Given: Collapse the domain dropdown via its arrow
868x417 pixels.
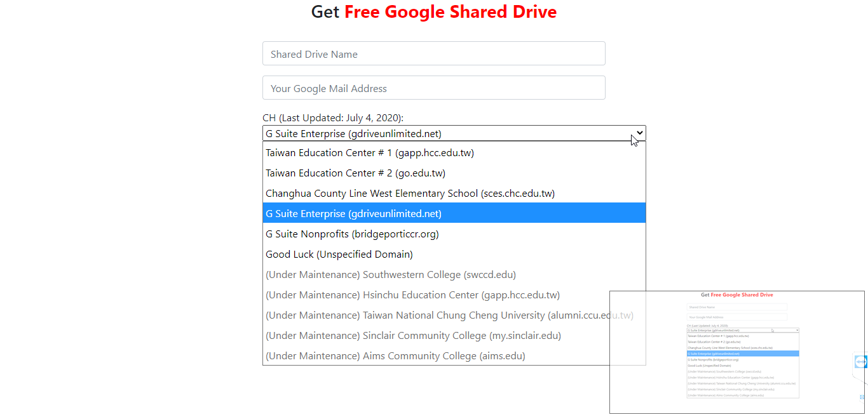Looking at the screenshot, I should click(640, 133).
